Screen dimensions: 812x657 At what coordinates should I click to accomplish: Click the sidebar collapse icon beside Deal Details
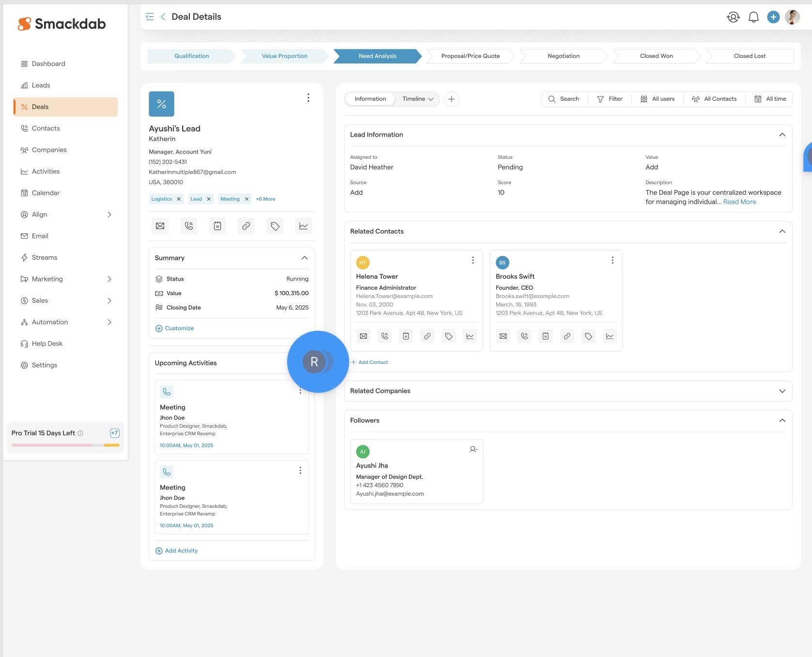click(x=150, y=17)
